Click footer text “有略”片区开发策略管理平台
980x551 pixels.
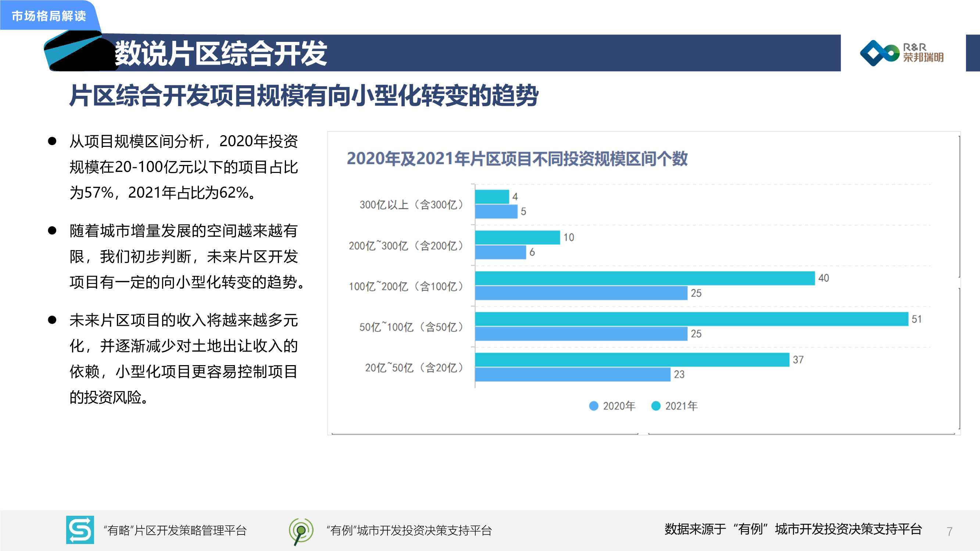(175, 530)
